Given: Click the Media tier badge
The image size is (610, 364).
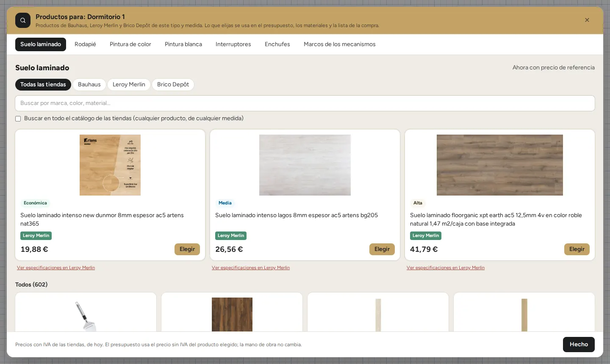Looking at the screenshot, I should point(225,203).
